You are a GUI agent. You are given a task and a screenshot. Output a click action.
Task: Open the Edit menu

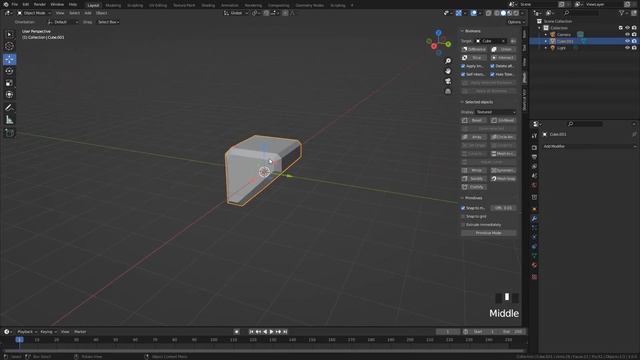26,4
